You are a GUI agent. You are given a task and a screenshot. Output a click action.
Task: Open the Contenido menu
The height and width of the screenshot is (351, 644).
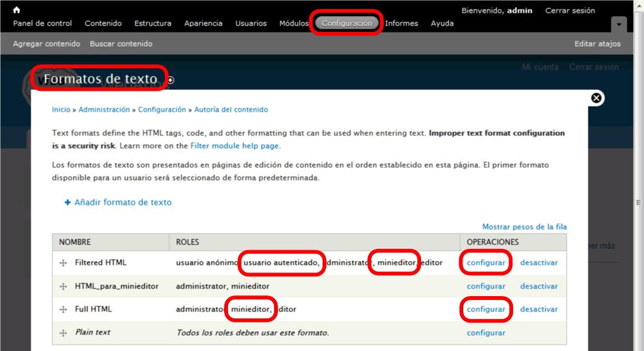tap(103, 24)
